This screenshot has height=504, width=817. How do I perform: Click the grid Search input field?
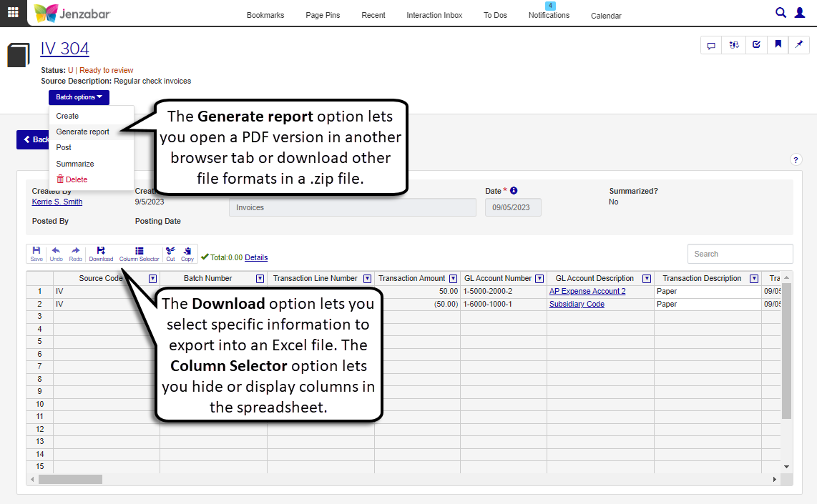740,254
